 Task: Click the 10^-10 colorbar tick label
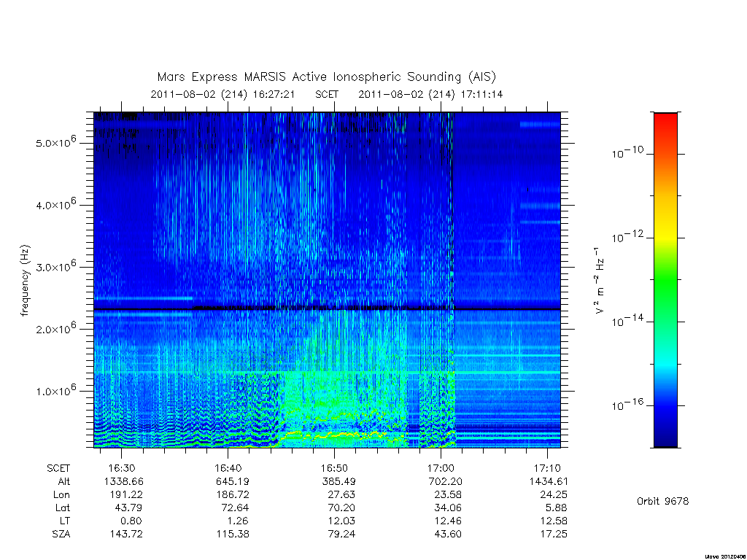pyautogui.click(x=627, y=152)
